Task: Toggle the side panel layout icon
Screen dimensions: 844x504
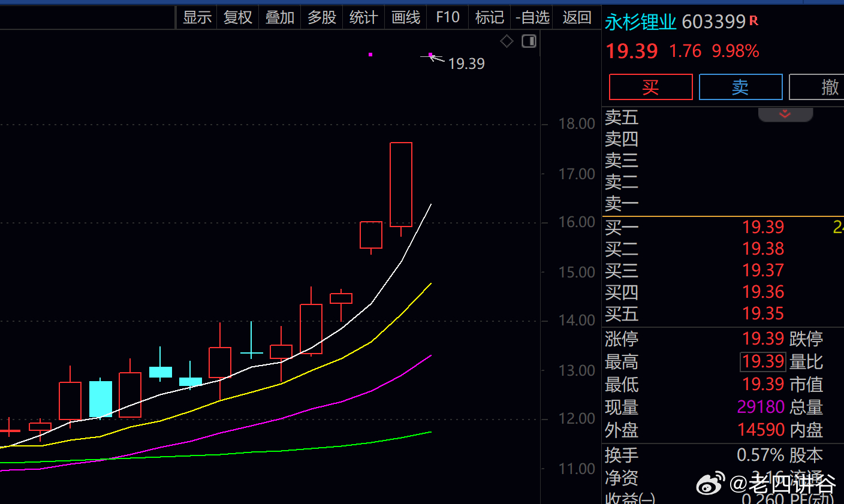Action: point(529,41)
